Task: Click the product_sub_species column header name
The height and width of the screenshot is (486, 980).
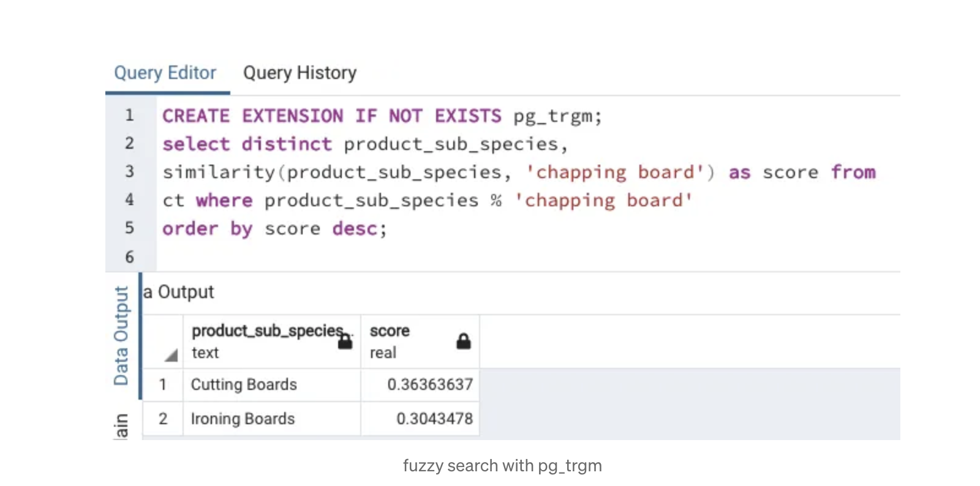Action: coord(267,331)
